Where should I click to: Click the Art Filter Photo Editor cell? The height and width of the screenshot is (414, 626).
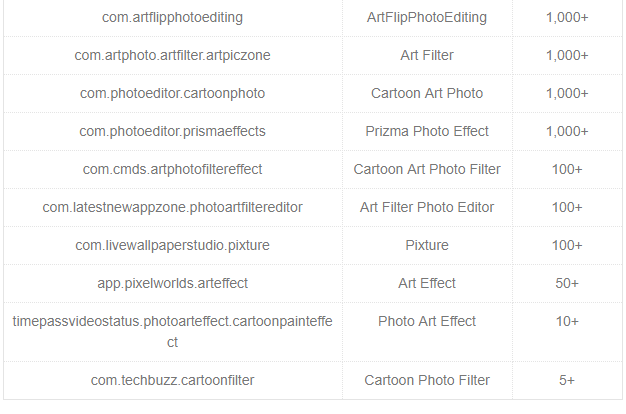pyautogui.click(x=427, y=207)
